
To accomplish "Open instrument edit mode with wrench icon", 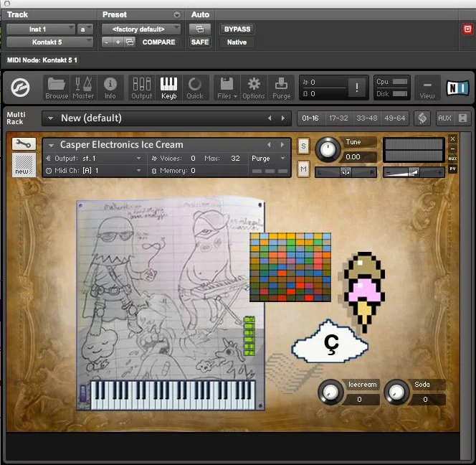I will [x=24, y=144].
